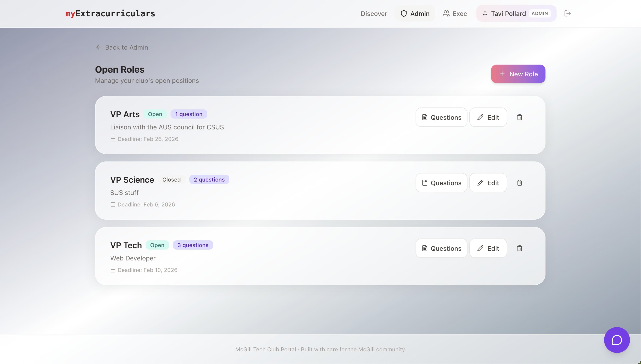The height and width of the screenshot is (364, 641).
Task: Open Questions for VP Arts
Action: click(x=441, y=117)
